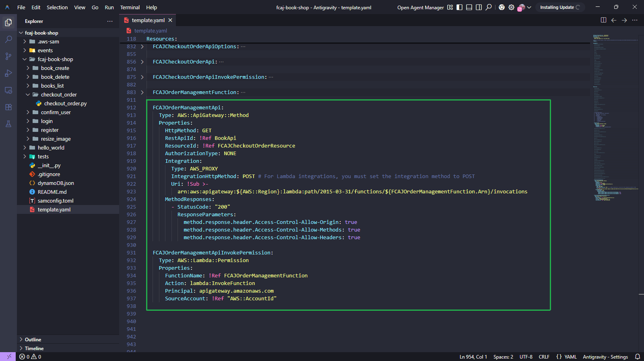Split the editor to the right
The image size is (644, 361).
[x=603, y=20]
